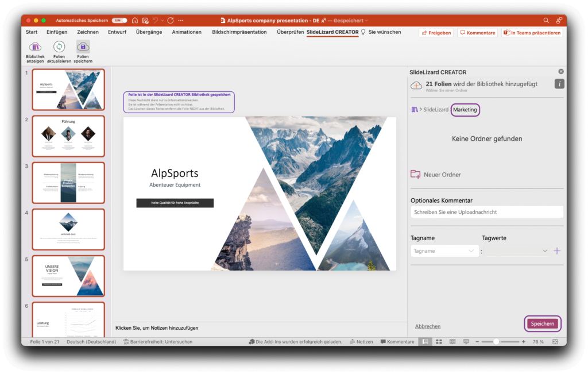Switch to slide sorter view

coord(439,342)
